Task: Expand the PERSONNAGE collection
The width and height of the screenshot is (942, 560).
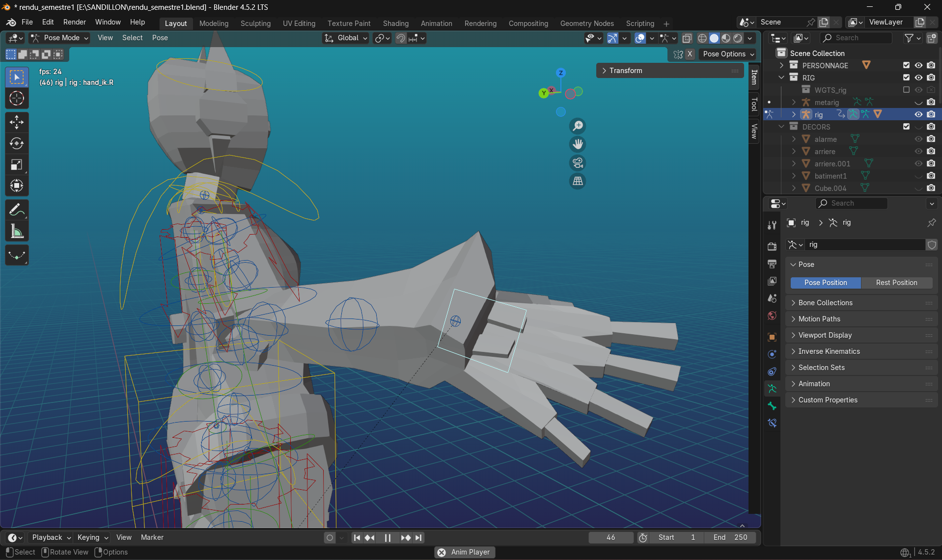Action: (781, 65)
